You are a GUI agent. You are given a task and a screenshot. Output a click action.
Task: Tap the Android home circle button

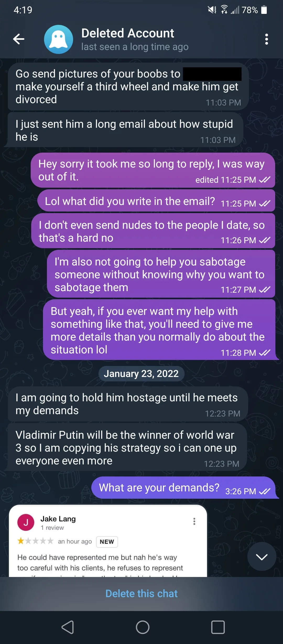[x=143, y=627]
